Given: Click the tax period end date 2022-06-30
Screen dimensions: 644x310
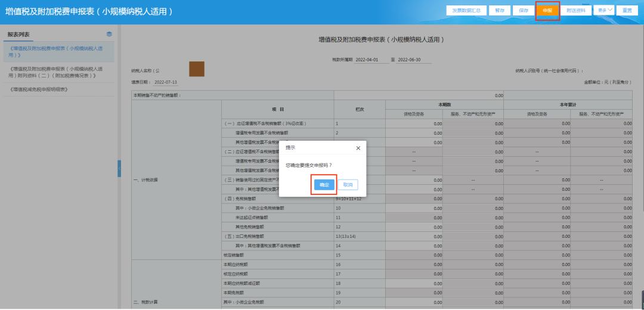Looking at the screenshot, I should click(414, 60).
